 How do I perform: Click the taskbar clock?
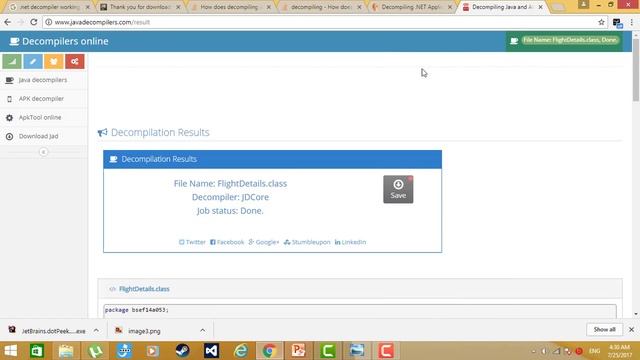(x=619, y=351)
